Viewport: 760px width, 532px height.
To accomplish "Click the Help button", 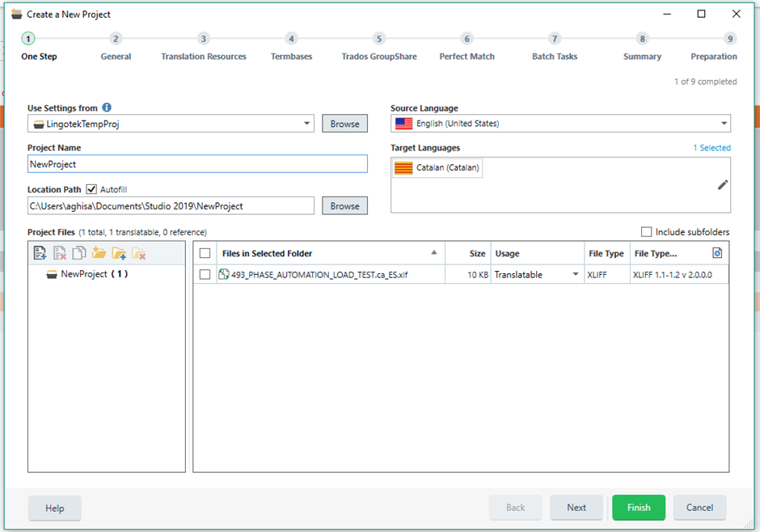I will [55, 508].
